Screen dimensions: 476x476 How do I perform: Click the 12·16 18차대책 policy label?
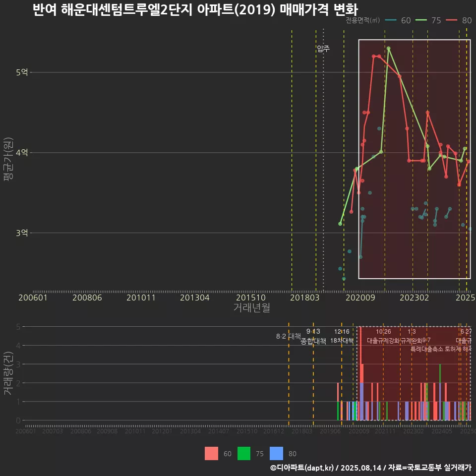[x=342, y=336]
